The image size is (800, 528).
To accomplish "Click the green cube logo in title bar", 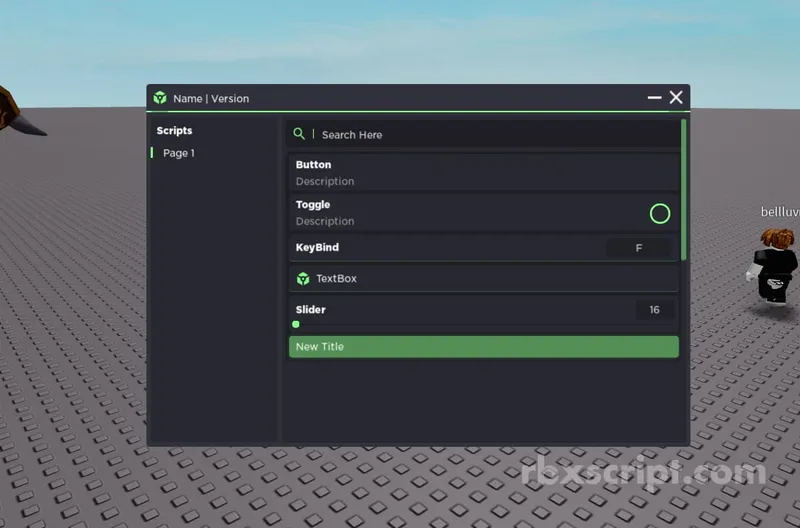I will point(160,97).
